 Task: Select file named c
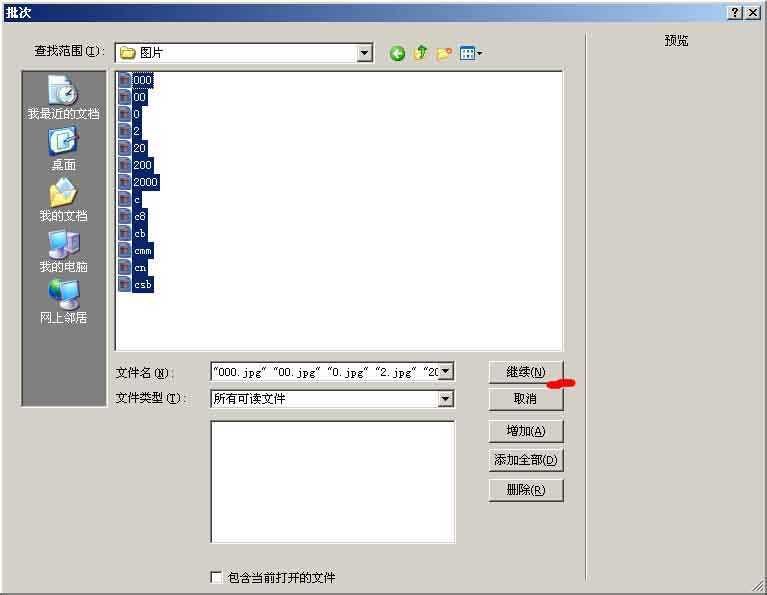tap(136, 199)
